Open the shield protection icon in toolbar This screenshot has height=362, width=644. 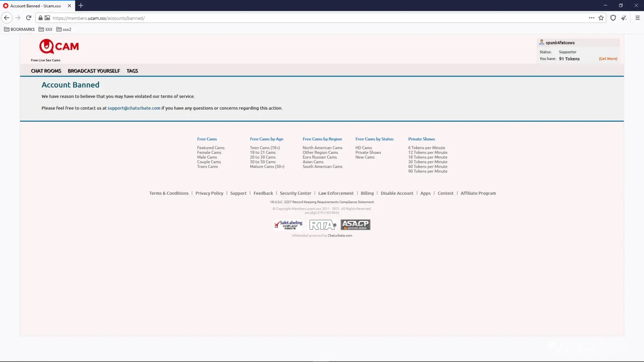click(613, 18)
